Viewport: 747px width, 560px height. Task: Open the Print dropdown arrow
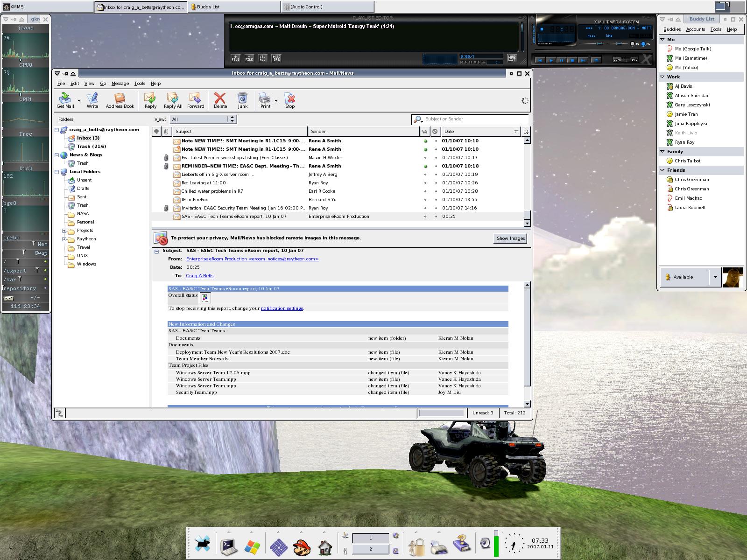(x=276, y=101)
